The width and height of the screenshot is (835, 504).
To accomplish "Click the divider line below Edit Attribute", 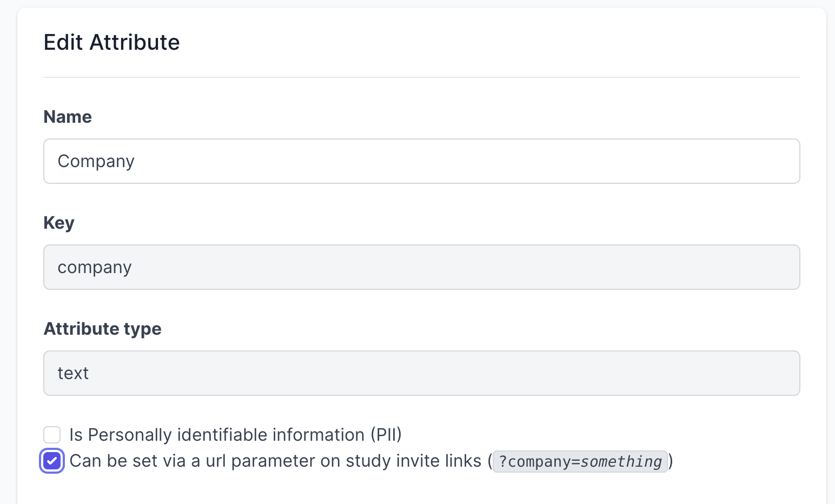I will pos(421,77).
